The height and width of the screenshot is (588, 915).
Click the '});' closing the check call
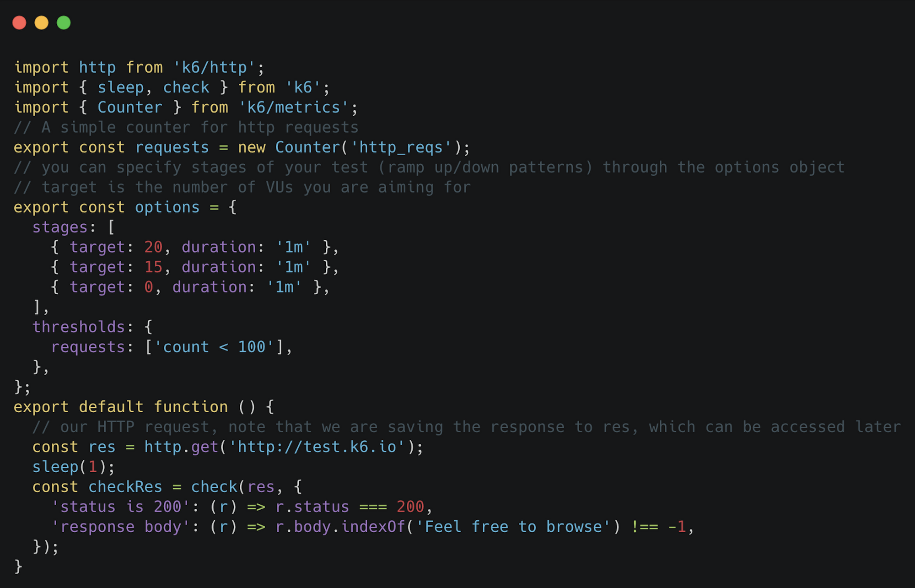[x=46, y=547]
